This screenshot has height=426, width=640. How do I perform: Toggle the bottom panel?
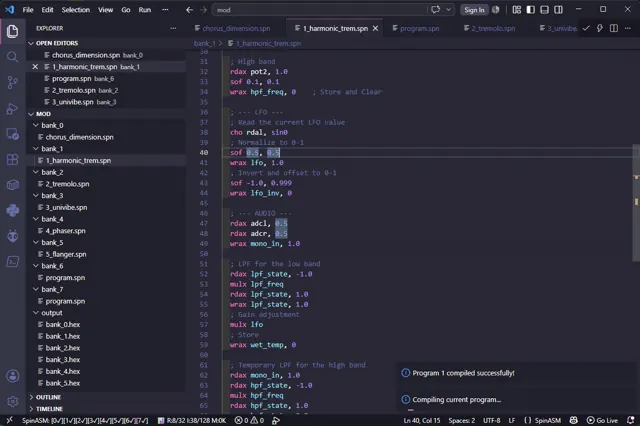544,10
